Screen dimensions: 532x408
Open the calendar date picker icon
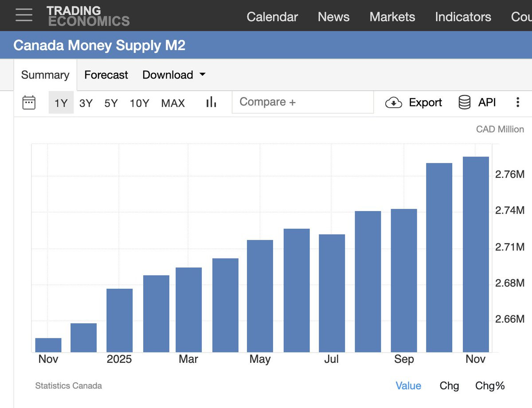click(29, 102)
